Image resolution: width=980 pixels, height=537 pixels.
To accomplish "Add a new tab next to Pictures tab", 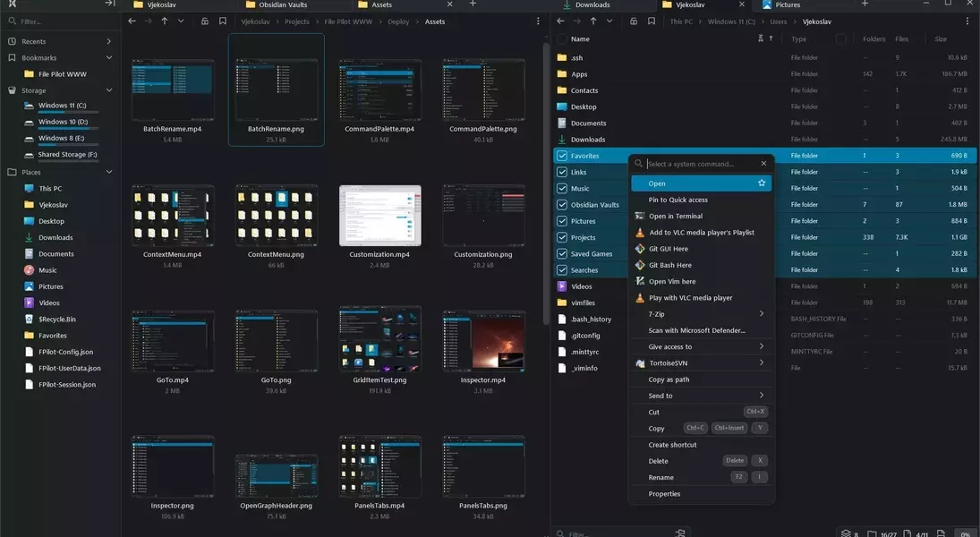I will (x=865, y=4).
